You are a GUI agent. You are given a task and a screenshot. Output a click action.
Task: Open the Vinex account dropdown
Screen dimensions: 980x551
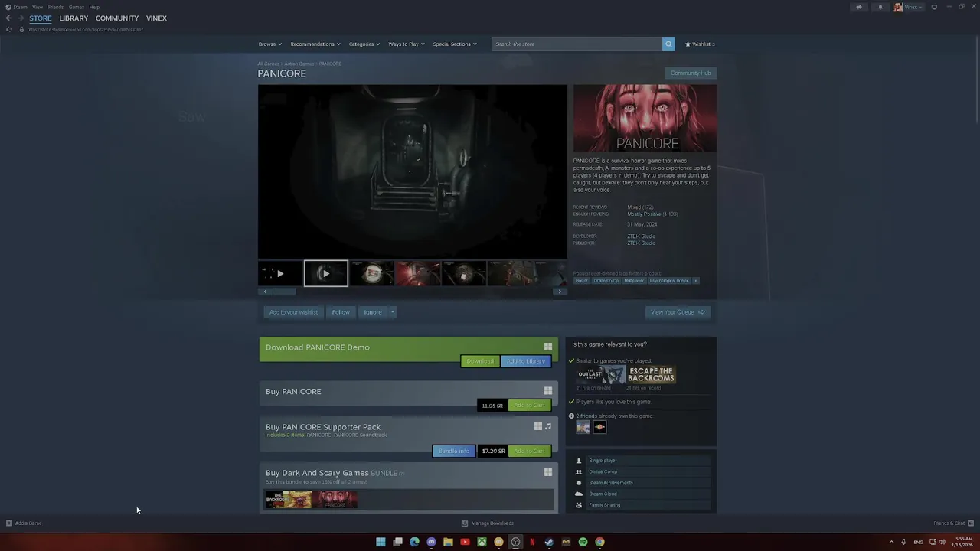(913, 7)
